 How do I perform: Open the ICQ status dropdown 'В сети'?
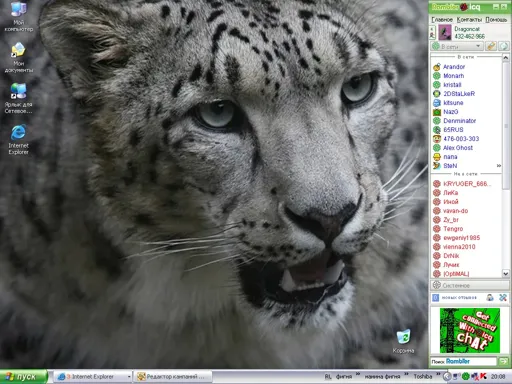click(x=457, y=47)
